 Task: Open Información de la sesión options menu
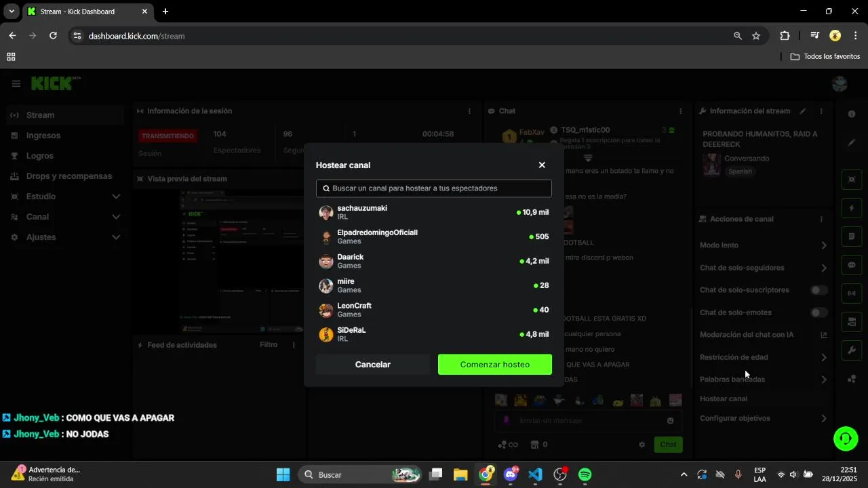469,111
